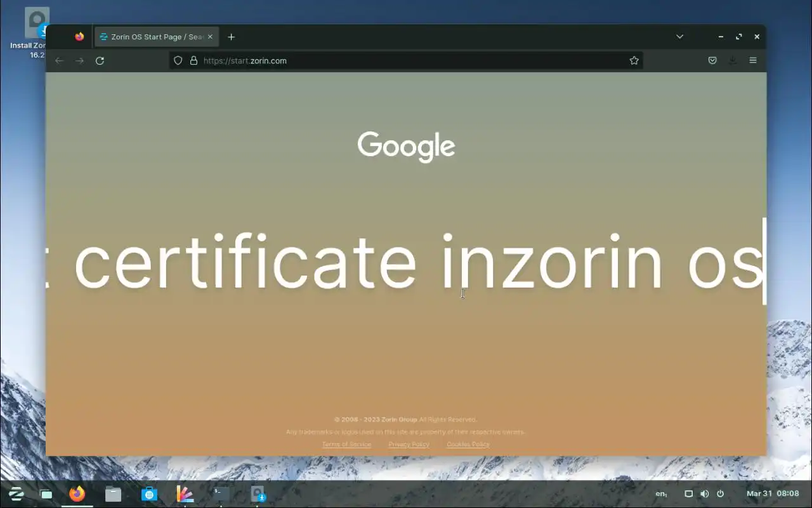Open Zorin Appearance from taskbar
Viewport: 812px width, 508px height.
(185, 493)
